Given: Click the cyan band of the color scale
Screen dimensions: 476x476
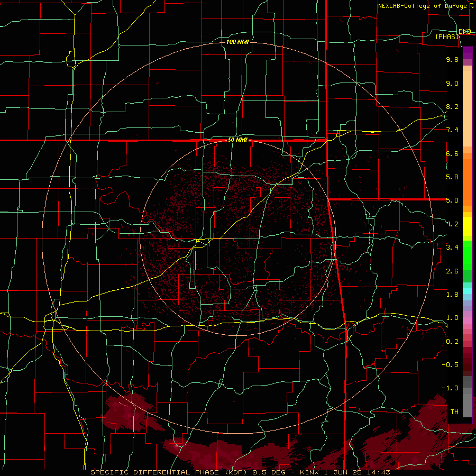Looking at the screenshot, I should (x=467, y=291).
